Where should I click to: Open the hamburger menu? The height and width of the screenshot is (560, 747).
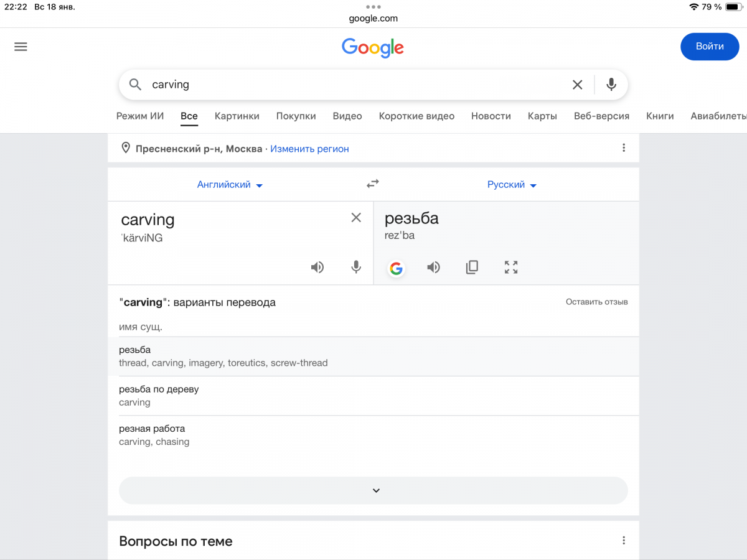pyautogui.click(x=21, y=47)
